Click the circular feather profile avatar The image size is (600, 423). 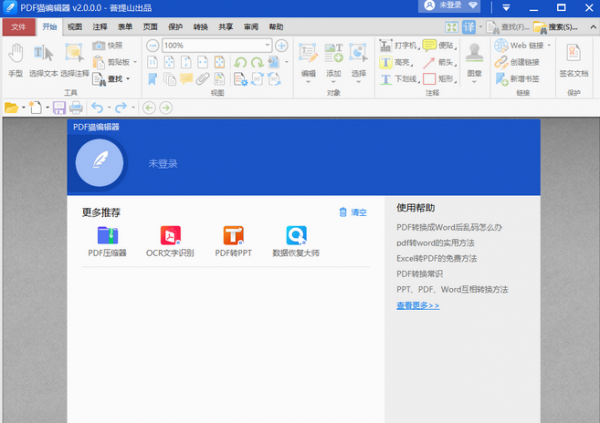[x=99, y=163]
